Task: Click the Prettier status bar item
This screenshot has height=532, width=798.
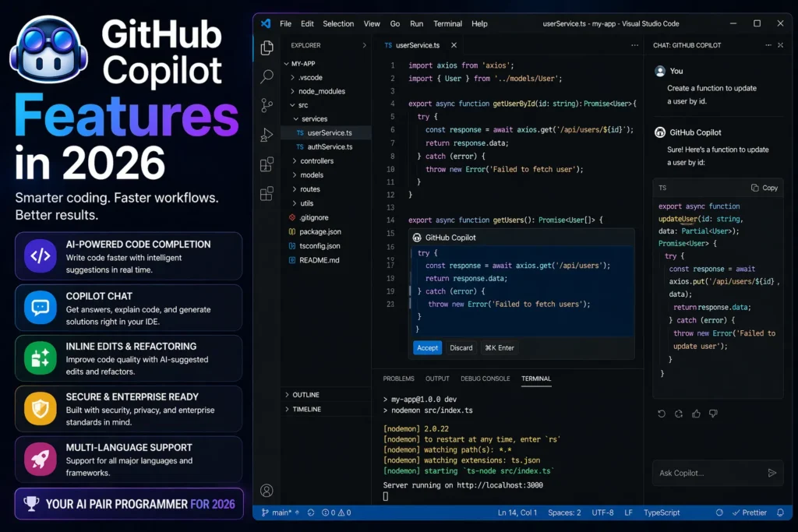Action: 749,513
